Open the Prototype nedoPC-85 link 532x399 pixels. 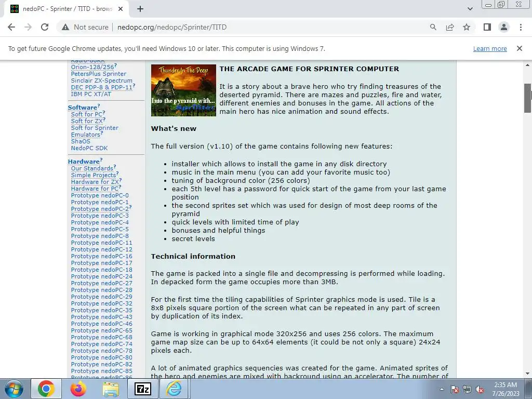click(101, 371)
